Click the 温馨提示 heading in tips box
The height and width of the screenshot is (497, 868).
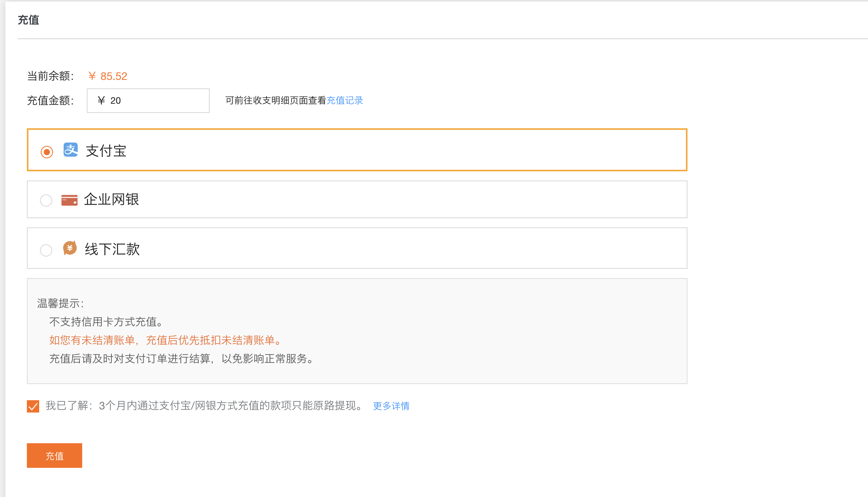coord(60,303)
